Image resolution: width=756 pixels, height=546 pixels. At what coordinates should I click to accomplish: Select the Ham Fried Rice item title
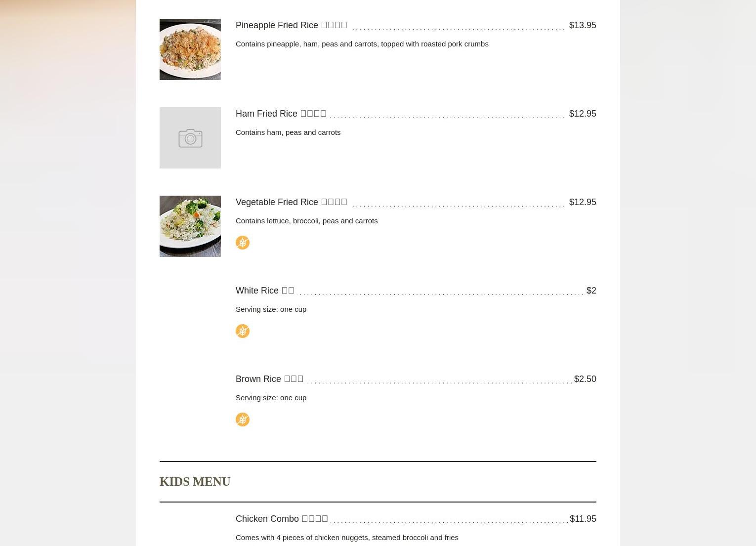pos(281,114)
